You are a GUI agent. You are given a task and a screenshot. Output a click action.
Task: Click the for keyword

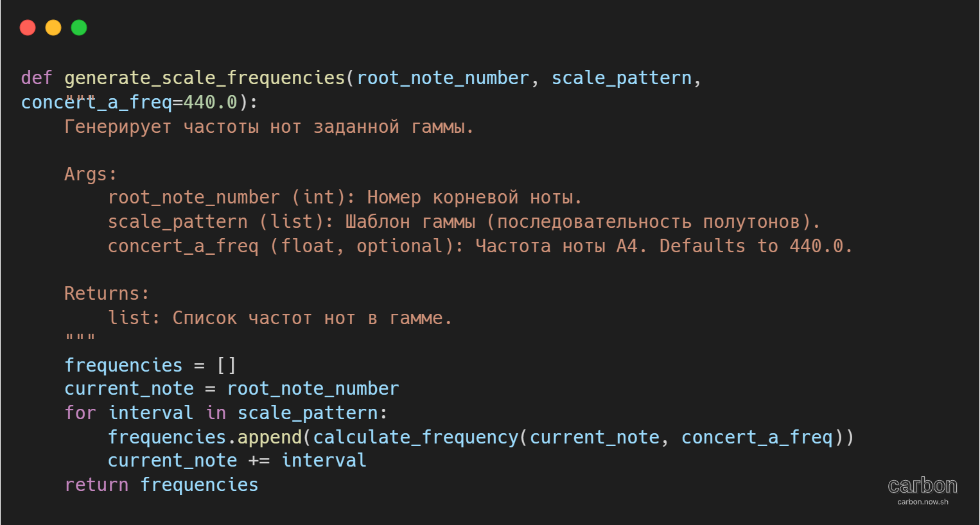[80, 413]
